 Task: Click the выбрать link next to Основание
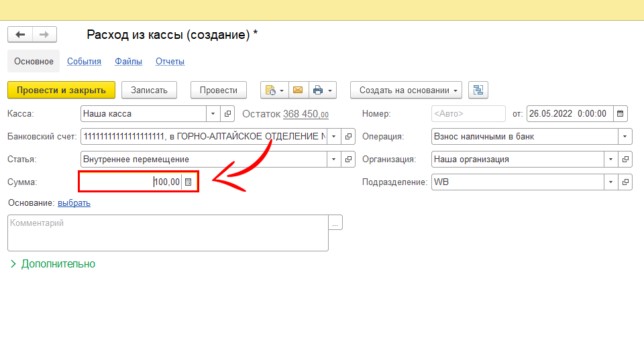(74, 203)
